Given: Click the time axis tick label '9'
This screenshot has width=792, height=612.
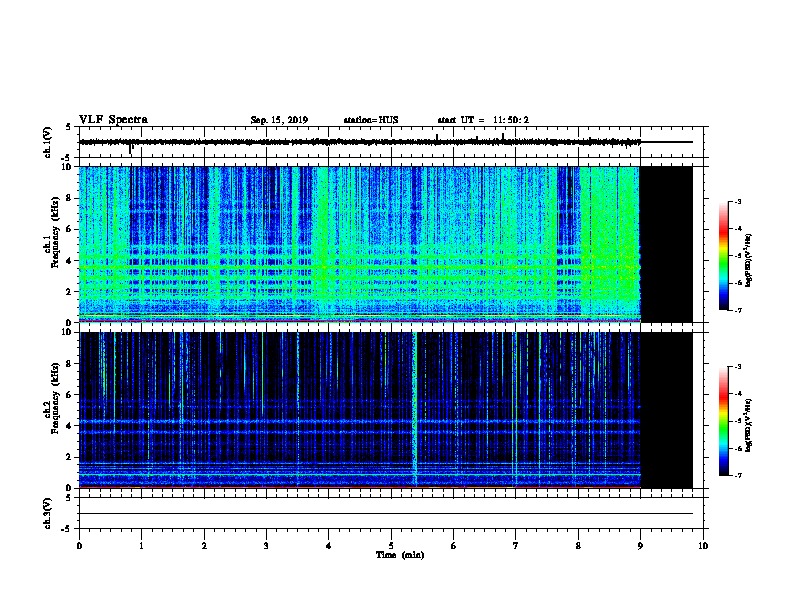Looking at the screenshot, I should pyautogui.click(x=640, y=546).
